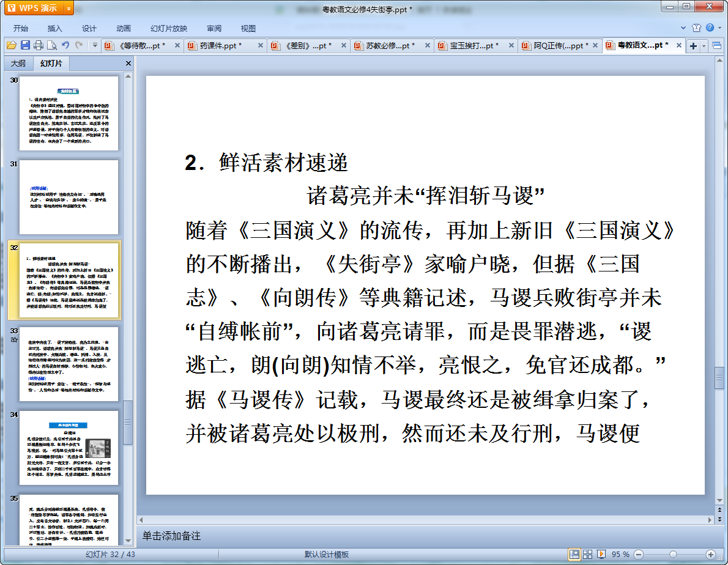
Task: Print the presentation via the printer icon
Action: [39, 45]
